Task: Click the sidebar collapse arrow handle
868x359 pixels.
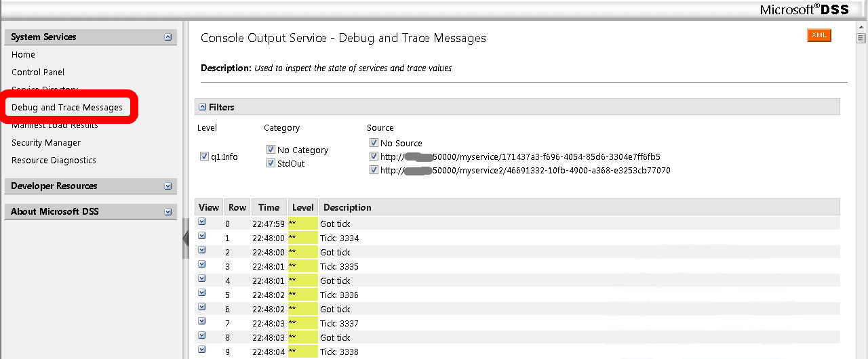Action: (186, 238)
